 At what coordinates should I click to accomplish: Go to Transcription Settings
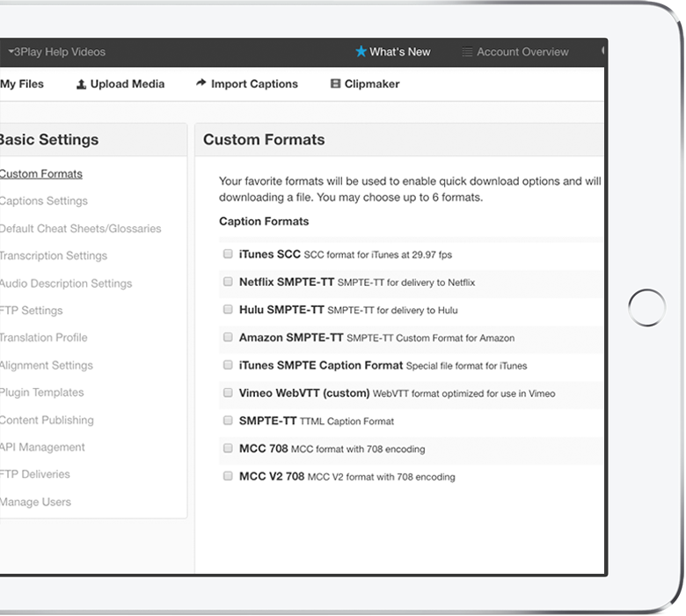point(54,256)
